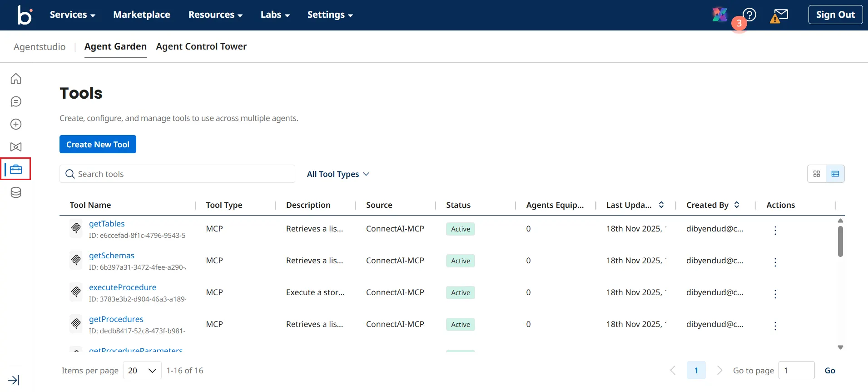Viewport: 868px width, 392px height.
Task: Switch to Agent Control Tower tab
Action: (201, 46)
